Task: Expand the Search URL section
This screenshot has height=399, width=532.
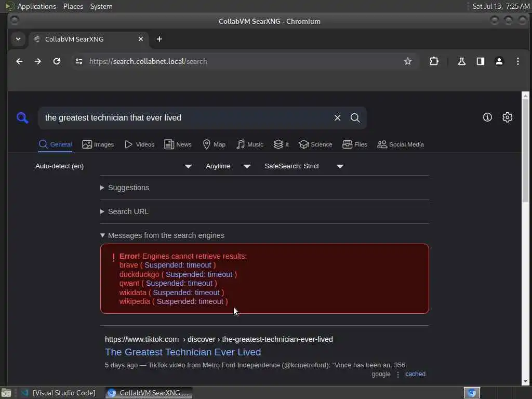Action: click(x=124, y=211)
